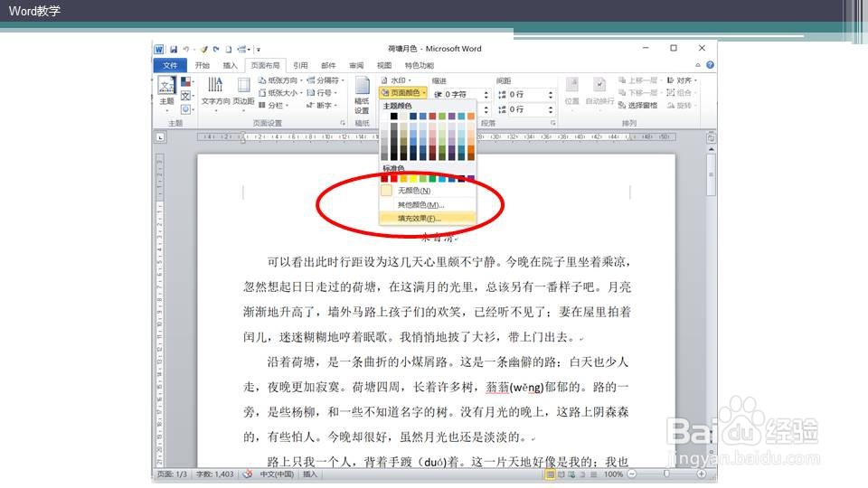Open the customize quick access toolbar arrow

258,50
